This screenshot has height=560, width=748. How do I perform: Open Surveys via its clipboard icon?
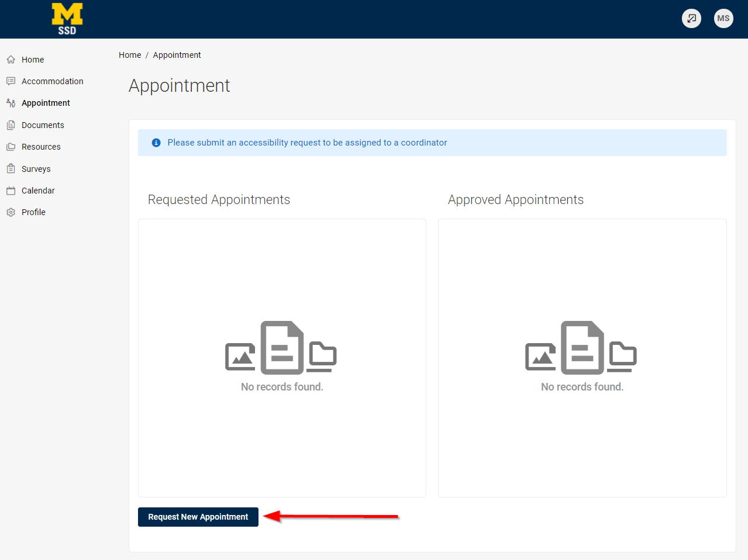(x=10, y=168)
